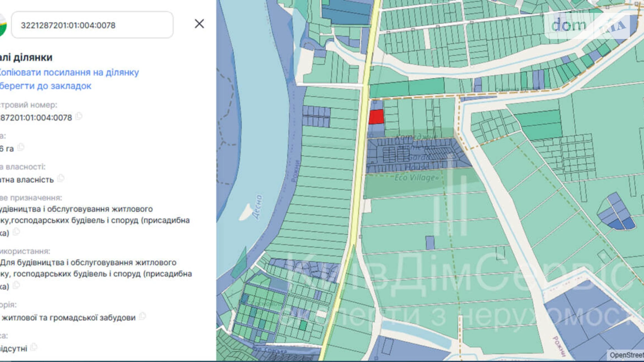Click the cadastral number search field

click(x=92, y=25)
